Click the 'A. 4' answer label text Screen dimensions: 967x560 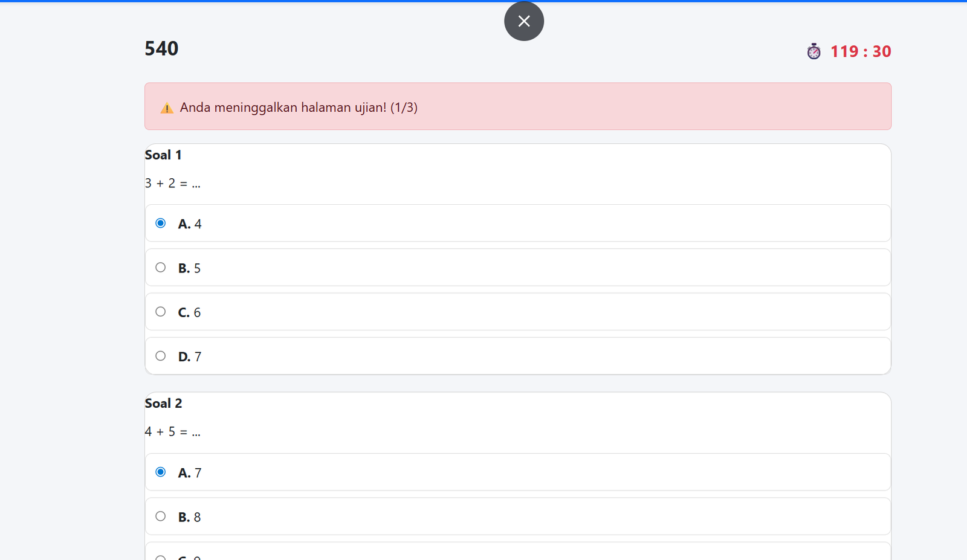click(190, 224)
